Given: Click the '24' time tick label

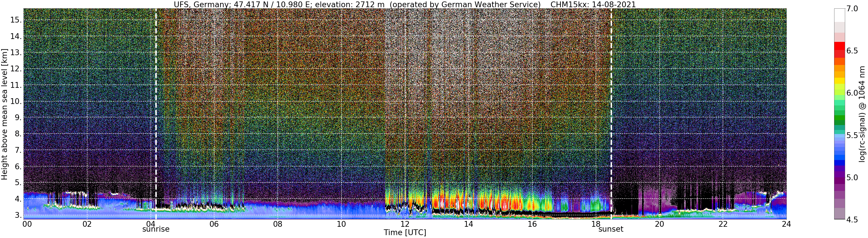Looking at the screenshot, I should (786, 224).
